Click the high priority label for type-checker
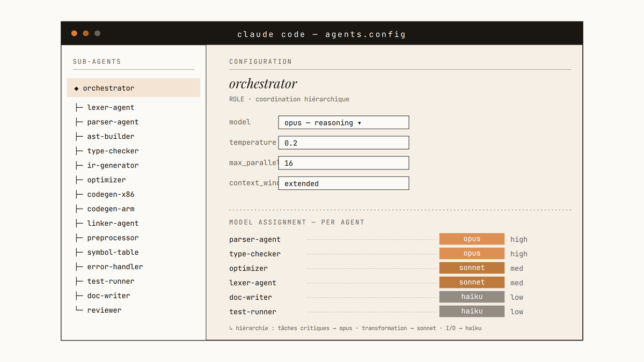The image size is (644, 362). point(519,254)
